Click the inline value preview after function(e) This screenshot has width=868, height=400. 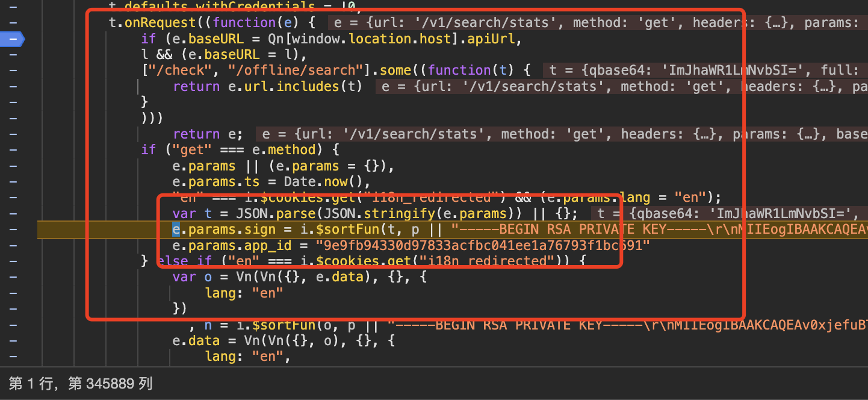click(x=596, y=23)
